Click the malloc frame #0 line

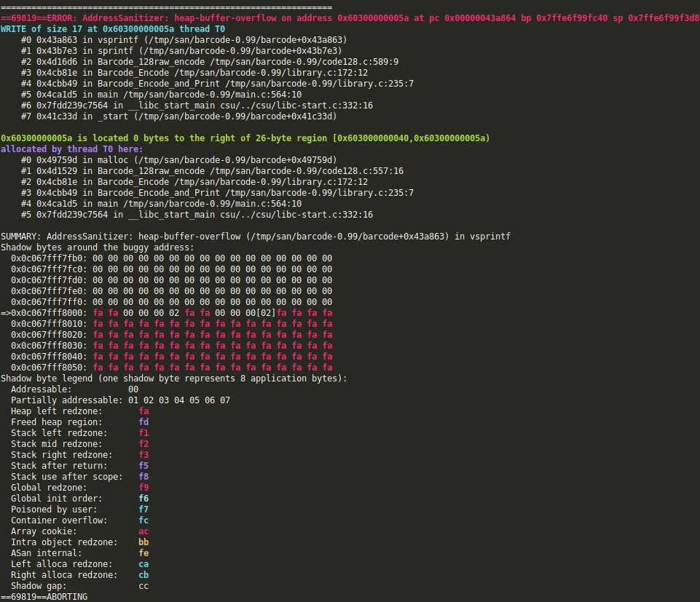[x=178, y=159]
